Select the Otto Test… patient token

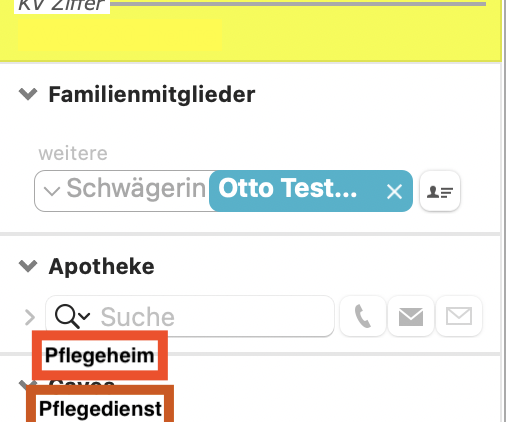pos(287,189)
